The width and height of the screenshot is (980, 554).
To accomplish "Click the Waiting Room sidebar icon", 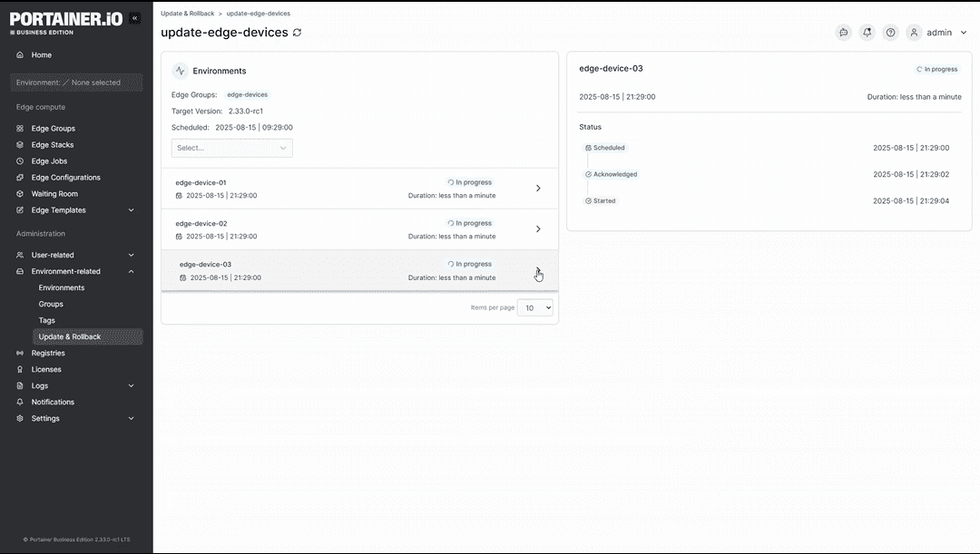I will coord(20,194).
